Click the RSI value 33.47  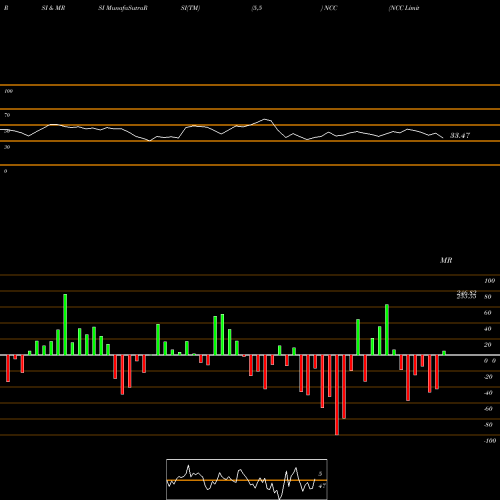pos(460,135)
